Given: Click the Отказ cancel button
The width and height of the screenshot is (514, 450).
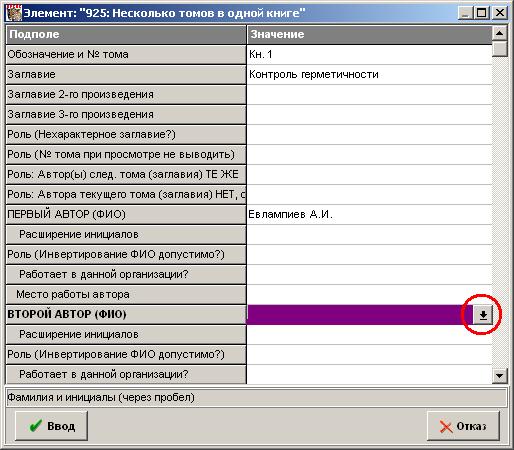Looking at the screenshot, I should (463, 426).
